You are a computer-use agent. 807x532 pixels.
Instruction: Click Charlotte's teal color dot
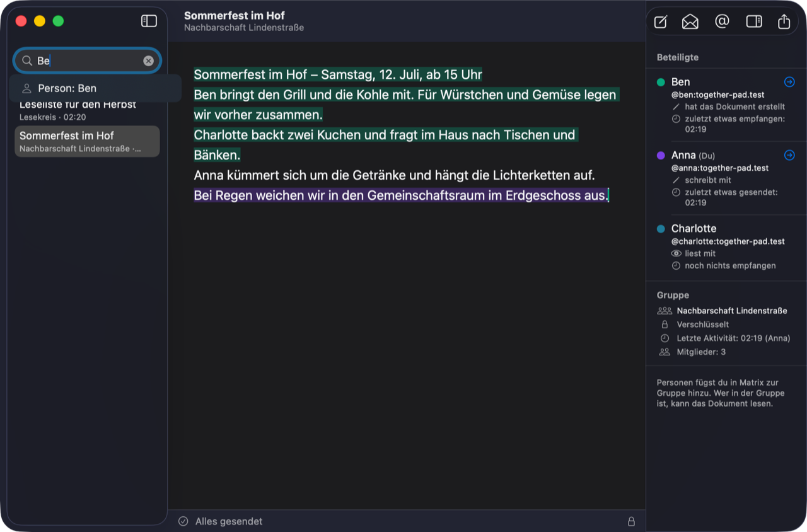tap(661, 229)
